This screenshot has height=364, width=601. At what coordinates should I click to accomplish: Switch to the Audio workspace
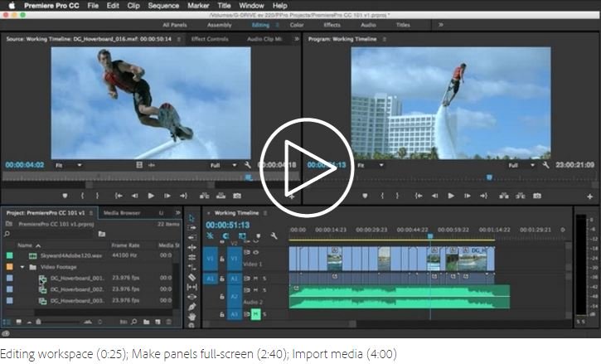368,25
